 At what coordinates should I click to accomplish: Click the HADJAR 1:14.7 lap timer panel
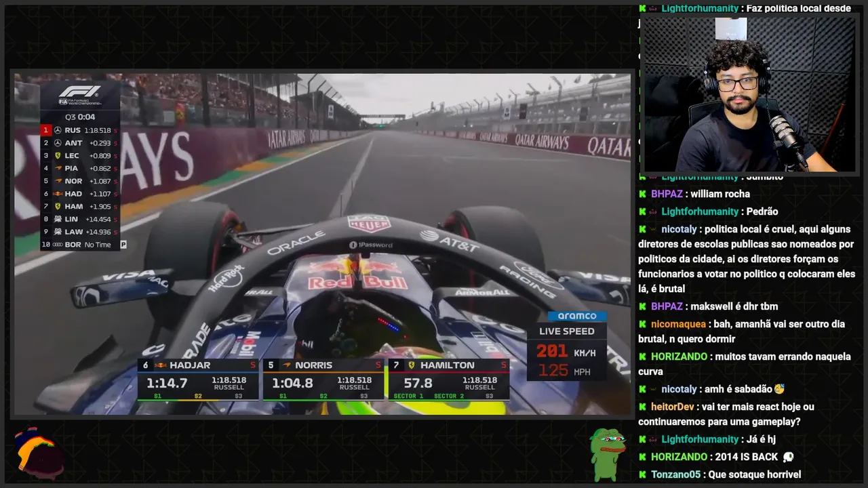pos(198,380)
